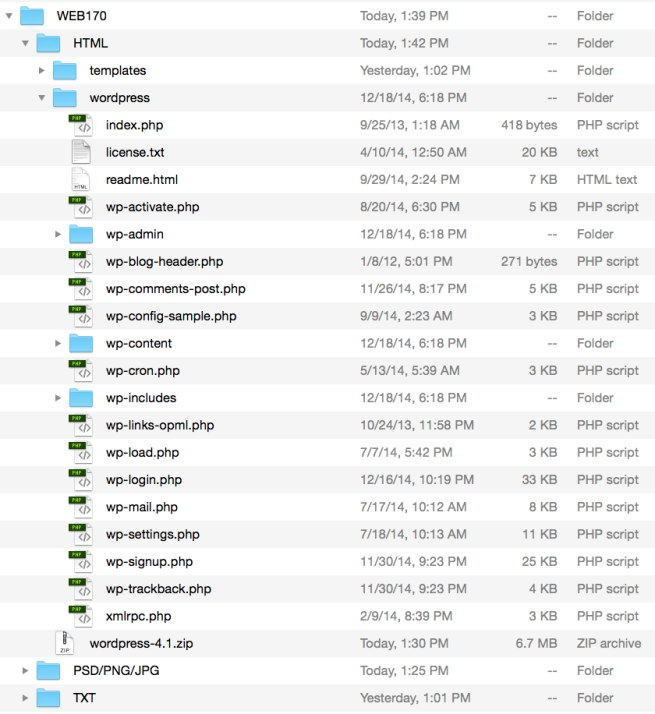
Task: Select the file name readme.html
Action: (142, 179)
